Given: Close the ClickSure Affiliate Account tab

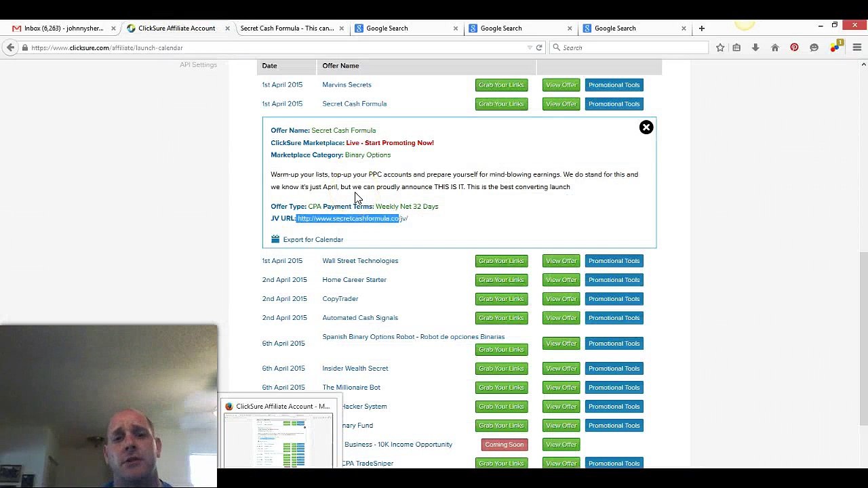Looking at the screenshot, I should tap(227, 28).
